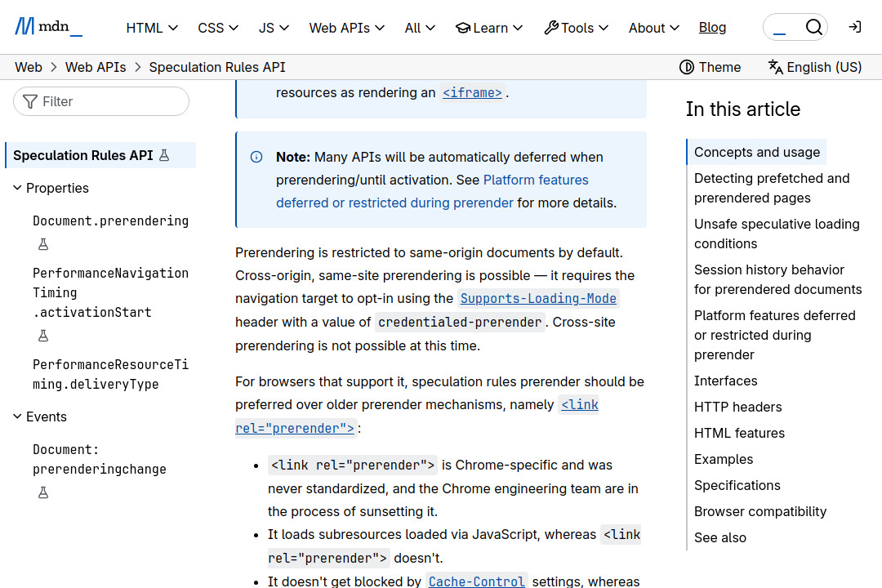Image resolution: width=882 pixels, height=588 pixels.
Task: Open the Supports-Loading-Mode header link
Action: point(537,298)
